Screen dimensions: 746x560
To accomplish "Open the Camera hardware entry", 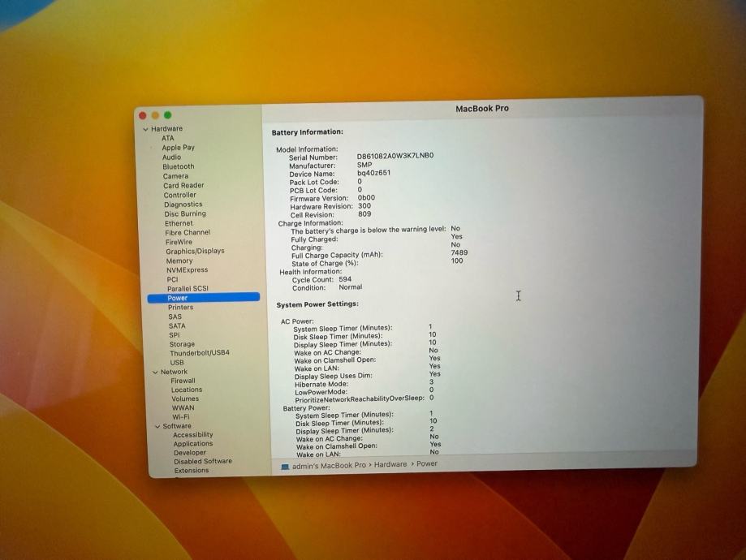I will pyautogui.click(x=175, y=176).
